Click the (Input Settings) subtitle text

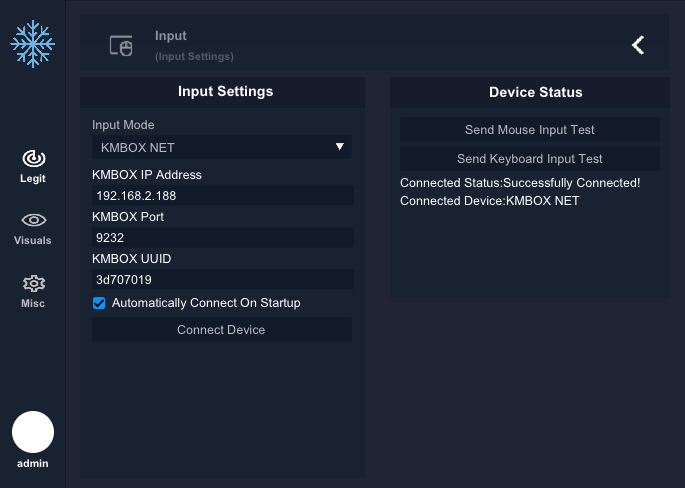(194, 56)
